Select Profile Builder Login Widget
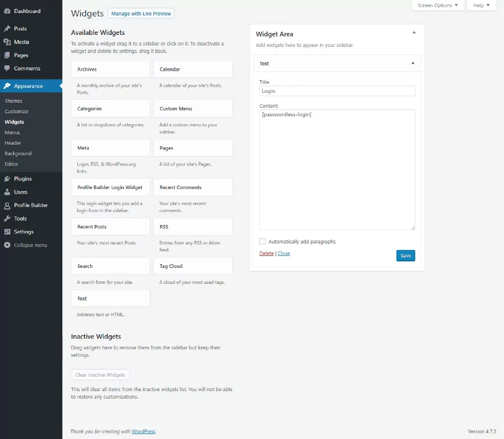The width and height of the screenshot is (504, 439). [x=110, y=187]
